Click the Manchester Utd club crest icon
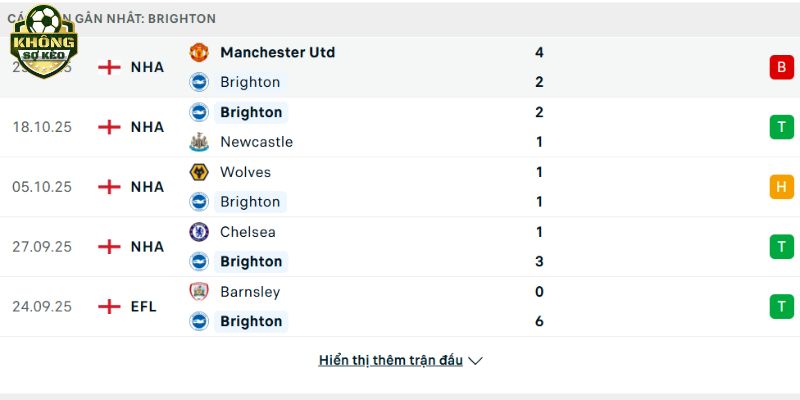The image size is (800, 400). click(198, 52)
